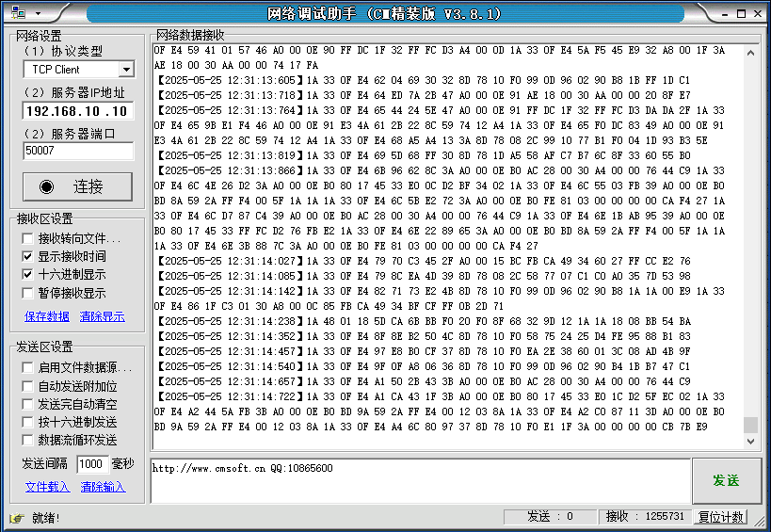Enable 暂停接收显示 checkbox
The height and width of the screenshot is (532, 771).
click(27, 293)
